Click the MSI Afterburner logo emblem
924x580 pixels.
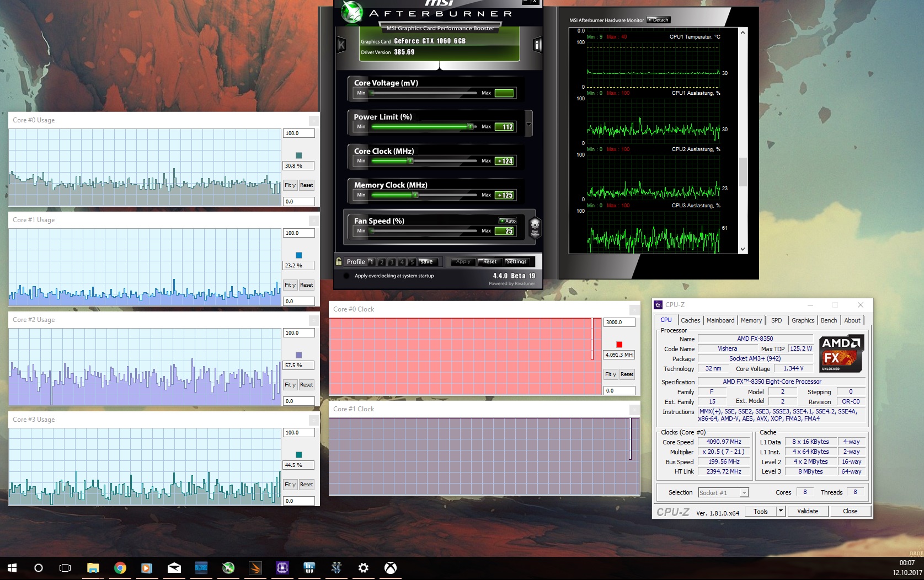tap(351, 12)
